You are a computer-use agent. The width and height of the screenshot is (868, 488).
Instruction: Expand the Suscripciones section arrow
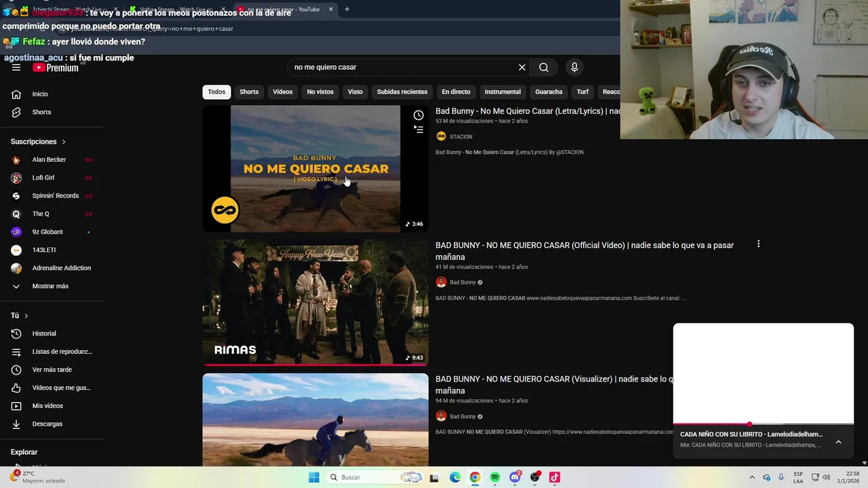click(64, 142)
